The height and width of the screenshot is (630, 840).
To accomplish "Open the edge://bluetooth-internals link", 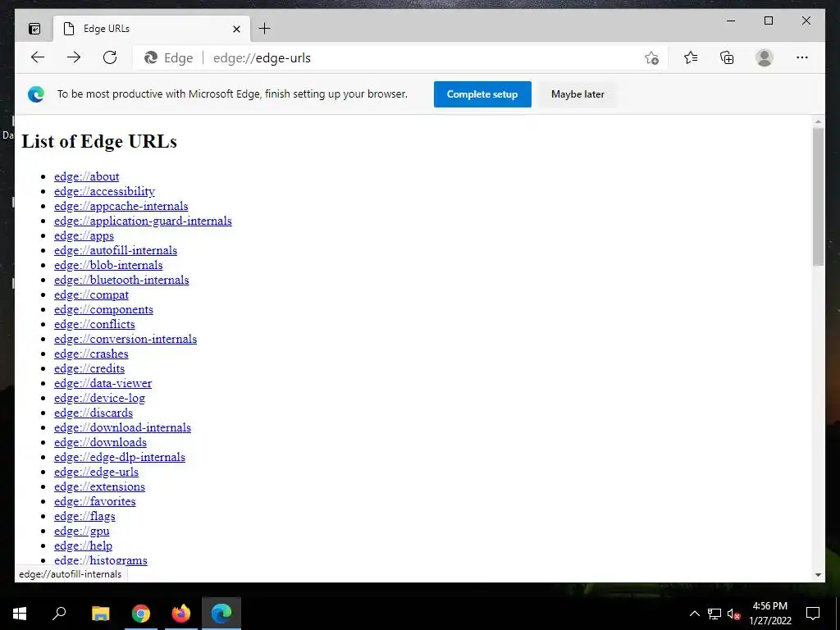I will [x=121, y=280].
